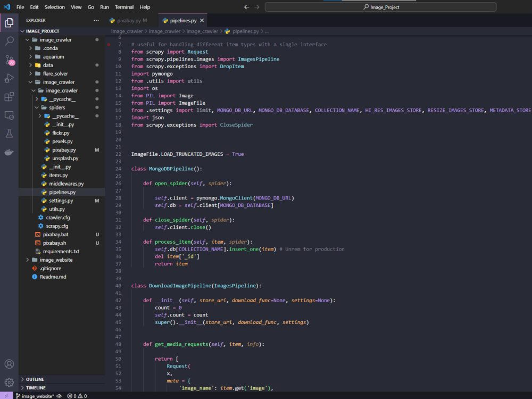Toggle the breakpoint on line 7

(109, 45)
